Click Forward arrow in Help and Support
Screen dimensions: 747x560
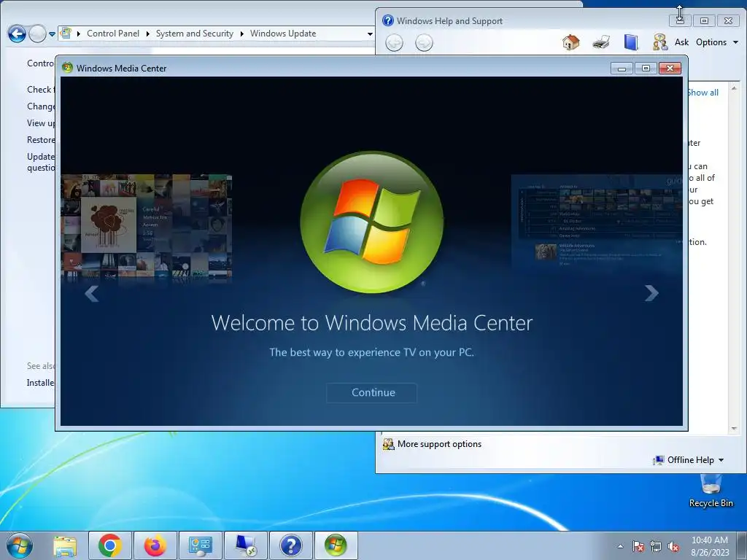424,43
